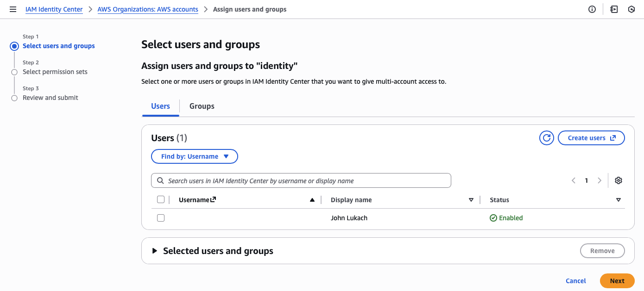644x291 pixels.
Task: Open the Status column filter dropdown
Action: (618, 199)
